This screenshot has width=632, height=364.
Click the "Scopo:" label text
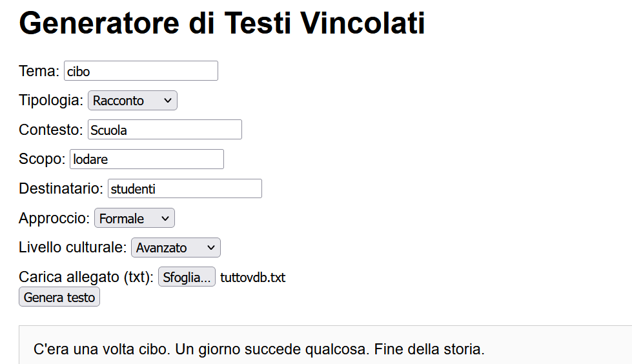click(x=42, y=159)
